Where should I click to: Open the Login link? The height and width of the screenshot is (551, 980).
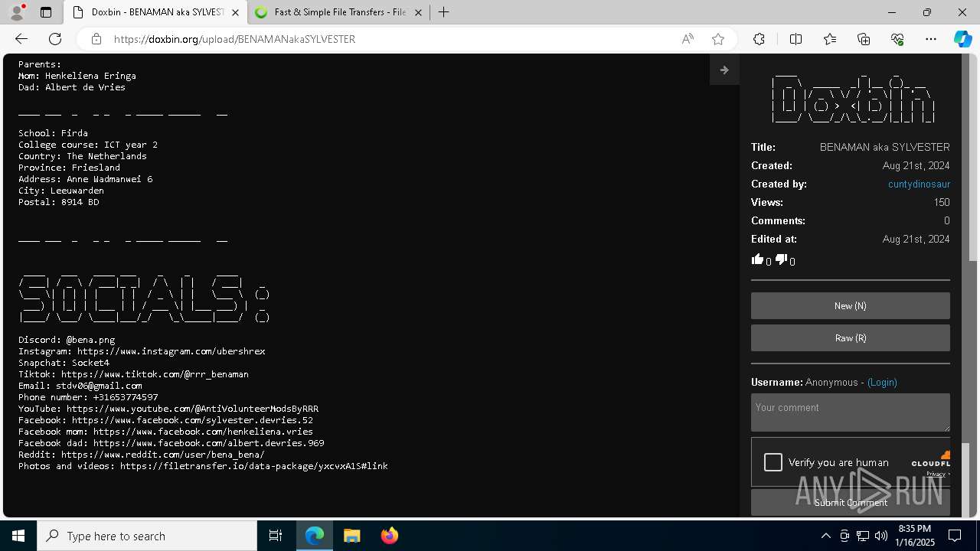click(882, 382)
